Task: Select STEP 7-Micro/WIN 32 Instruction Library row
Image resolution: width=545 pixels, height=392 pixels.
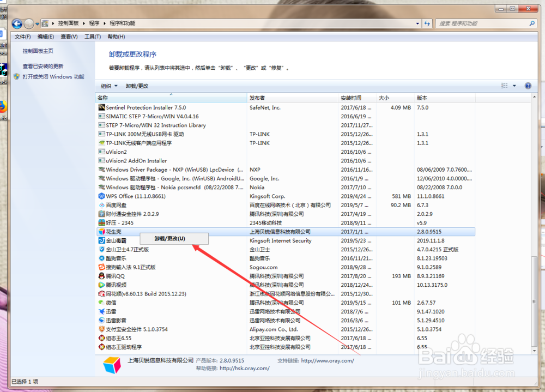Action: coord(285,125)
